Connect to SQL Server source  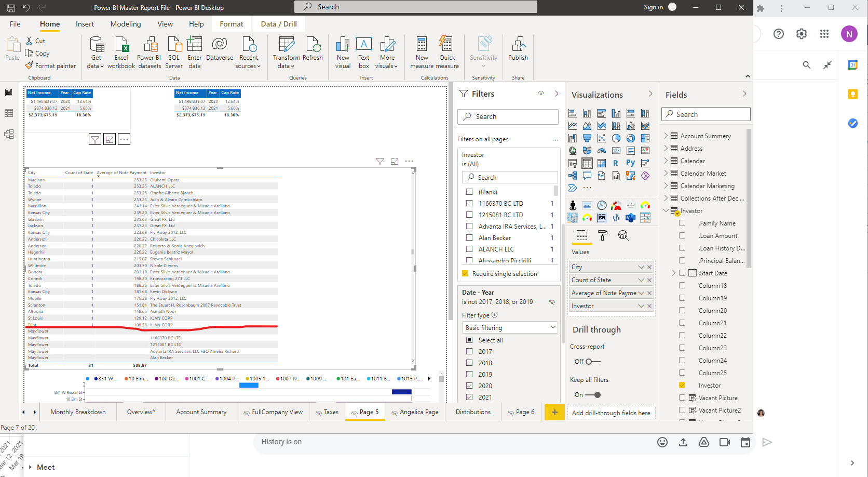click(174, 52)
